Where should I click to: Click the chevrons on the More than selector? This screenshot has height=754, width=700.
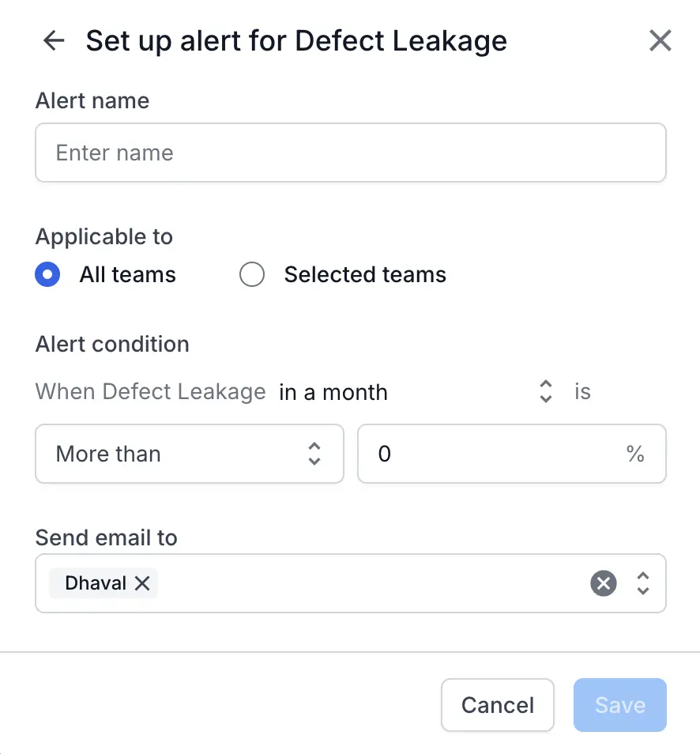pyautogui.click(x=314, y=454)
